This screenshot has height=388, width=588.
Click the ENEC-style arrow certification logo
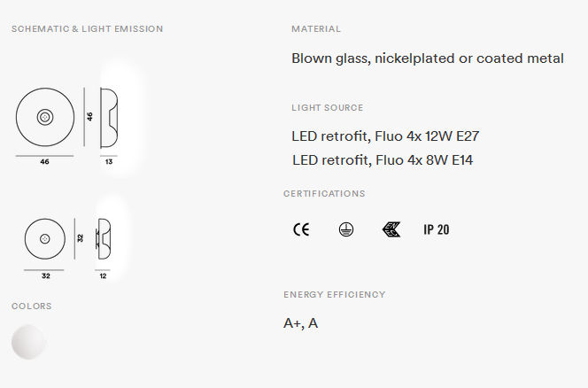pyautogui.click(x=391, y=229)
